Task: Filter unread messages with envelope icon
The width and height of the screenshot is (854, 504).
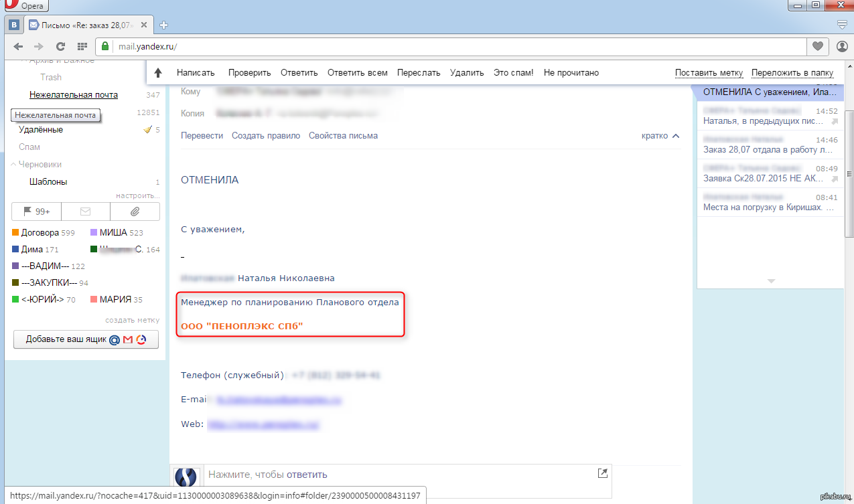Action: pyautogui.click(x=85, y=212)
